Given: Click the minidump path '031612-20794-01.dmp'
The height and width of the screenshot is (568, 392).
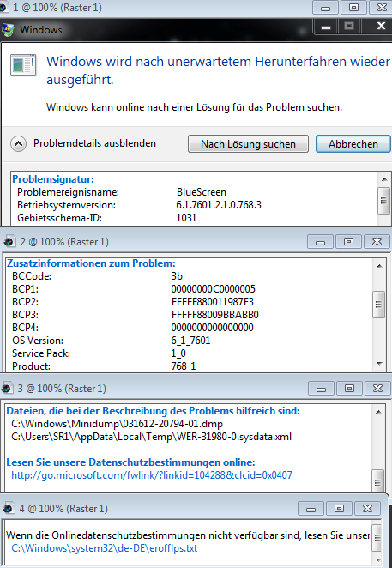Looking at the screenshot, I should (x=117, y=424).
